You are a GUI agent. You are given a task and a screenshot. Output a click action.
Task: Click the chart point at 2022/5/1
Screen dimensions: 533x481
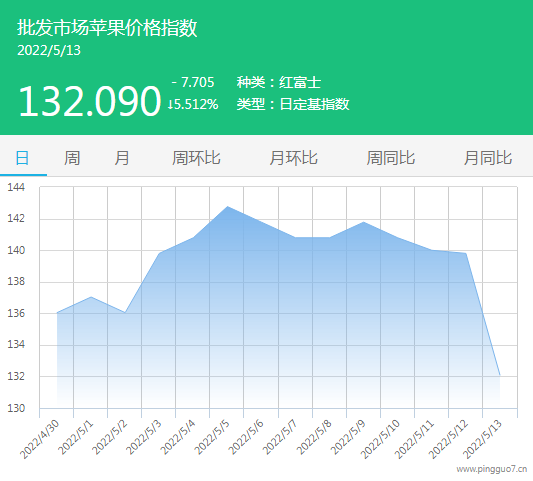pos(91,297)
